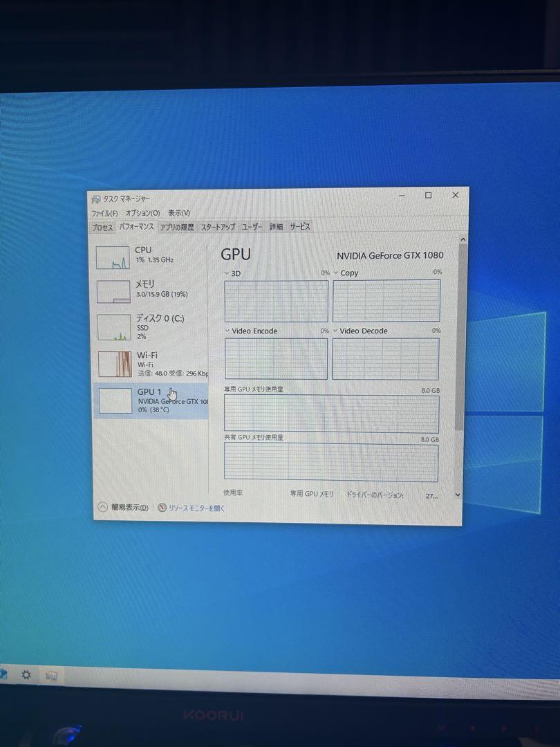Switch to the ユーザー tab
This screenshot has width=560, height=747.
coord(252,227)
